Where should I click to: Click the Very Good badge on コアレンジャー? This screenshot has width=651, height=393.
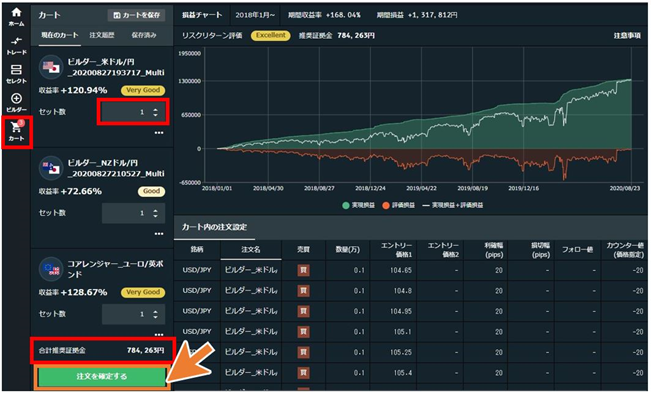coord(143,292)
